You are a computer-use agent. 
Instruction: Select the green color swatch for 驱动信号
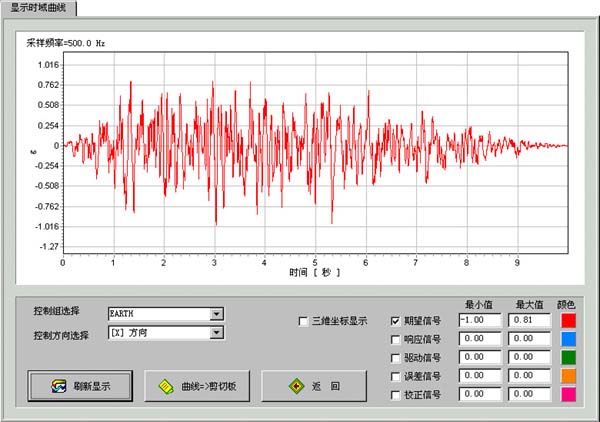(x=568, y=358)
